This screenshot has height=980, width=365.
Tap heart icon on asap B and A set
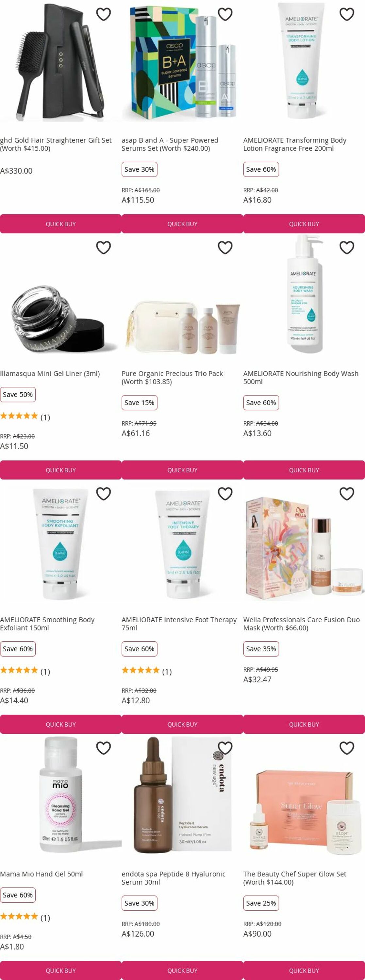pyautogui.click(x=225, y=14)
